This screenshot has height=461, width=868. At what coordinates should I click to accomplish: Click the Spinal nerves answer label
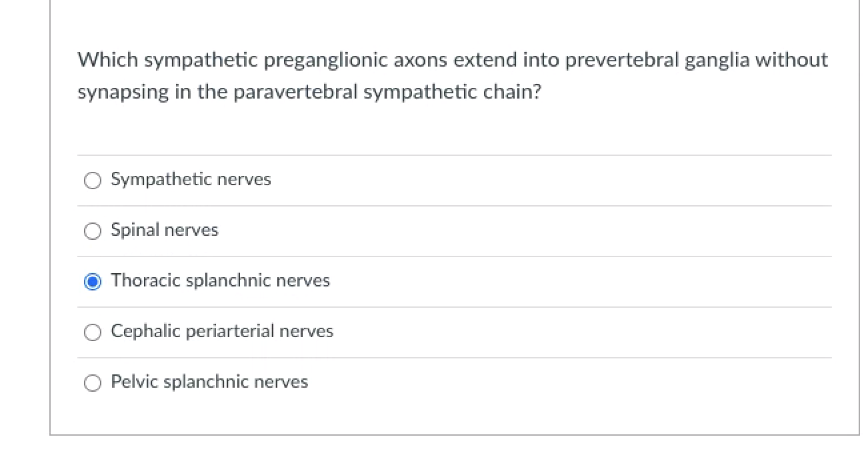[165, 230]
